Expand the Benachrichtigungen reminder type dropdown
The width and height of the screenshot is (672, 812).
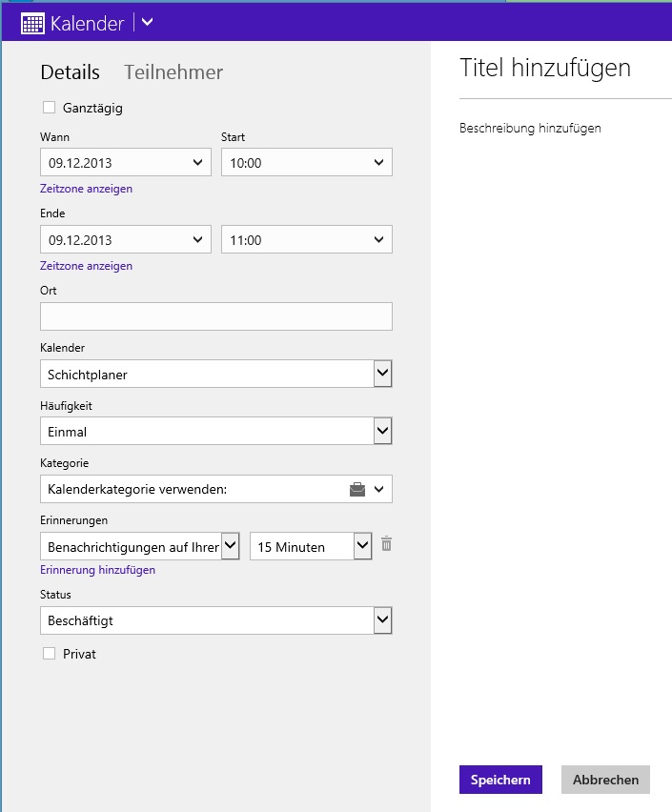point(140,546)
